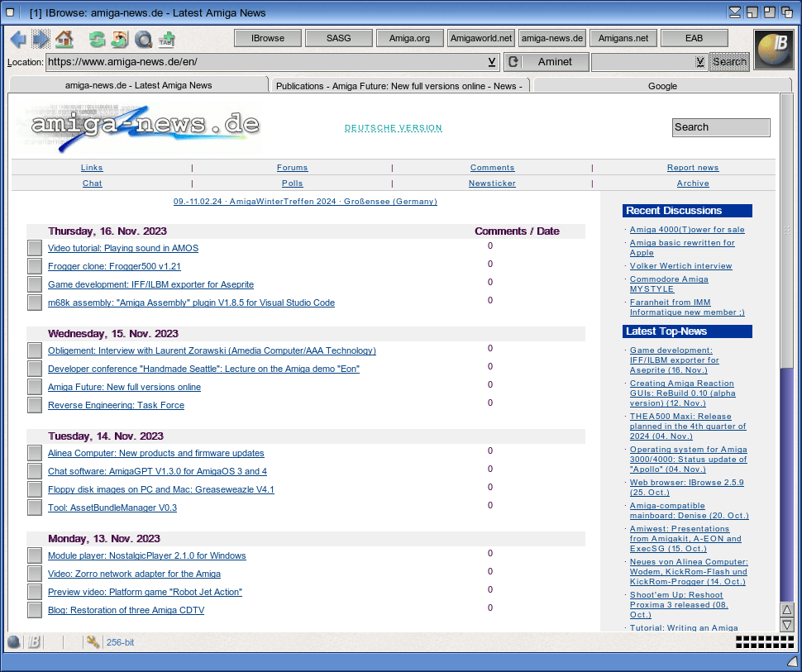Open a new tab with the TAB icon
This screenshot has width=802, height=672.
[166, 39]
